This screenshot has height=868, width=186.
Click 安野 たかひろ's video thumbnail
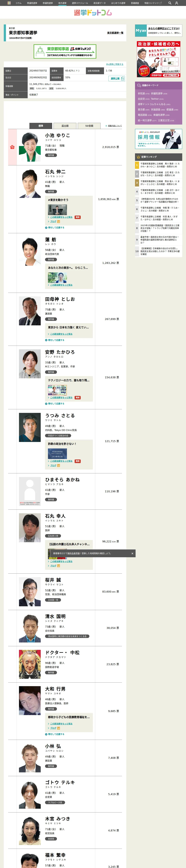coord(57,390)
